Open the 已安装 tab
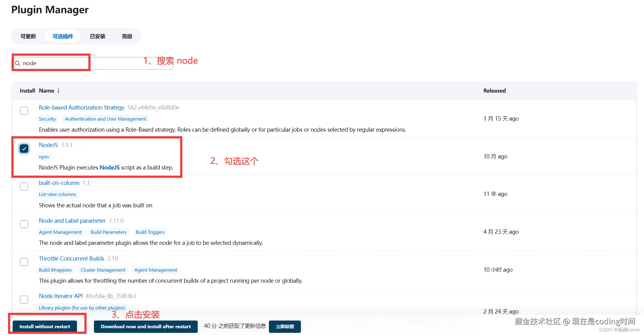The height and width of the screenshot is (335, 644). 97,36
